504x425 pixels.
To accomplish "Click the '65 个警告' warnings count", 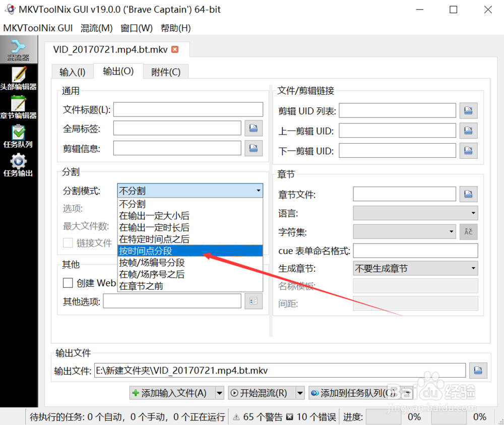I will pos(263,417).
